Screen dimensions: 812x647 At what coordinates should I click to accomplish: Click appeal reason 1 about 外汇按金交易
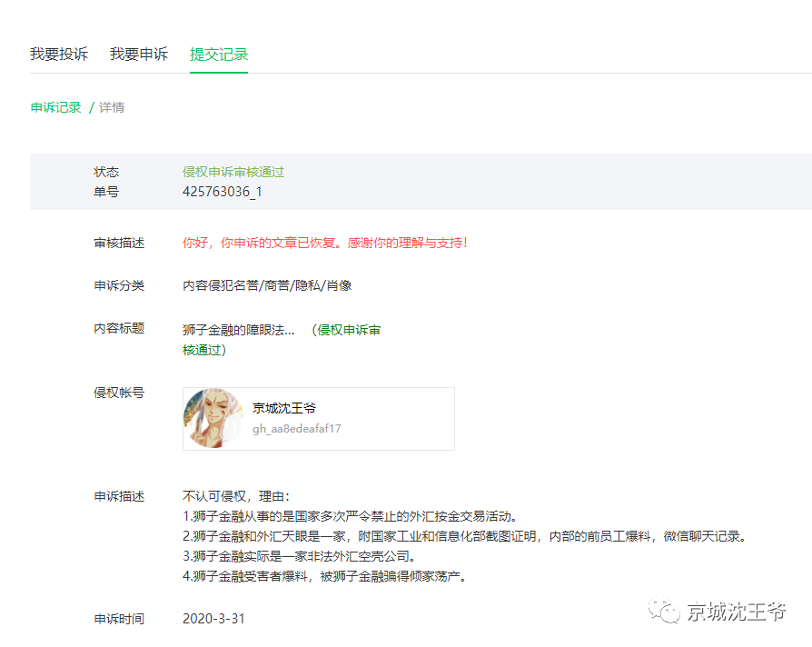click(350, 516)
